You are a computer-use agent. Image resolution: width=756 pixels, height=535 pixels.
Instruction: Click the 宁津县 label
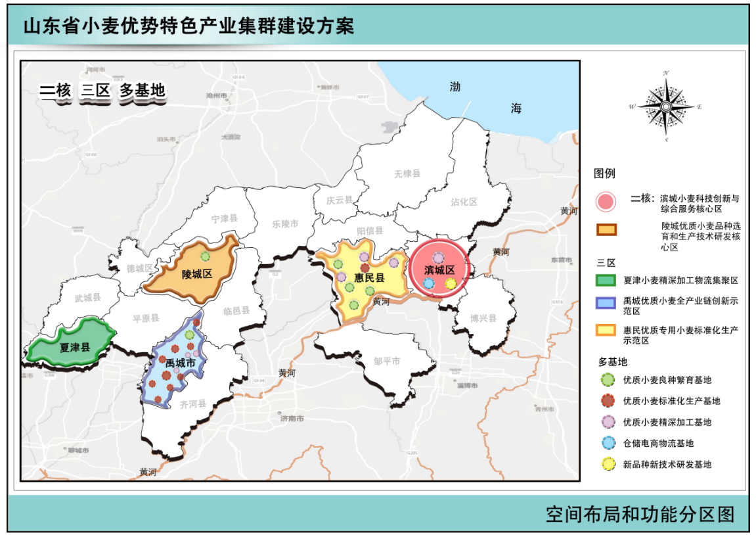(x=225, y=219)
